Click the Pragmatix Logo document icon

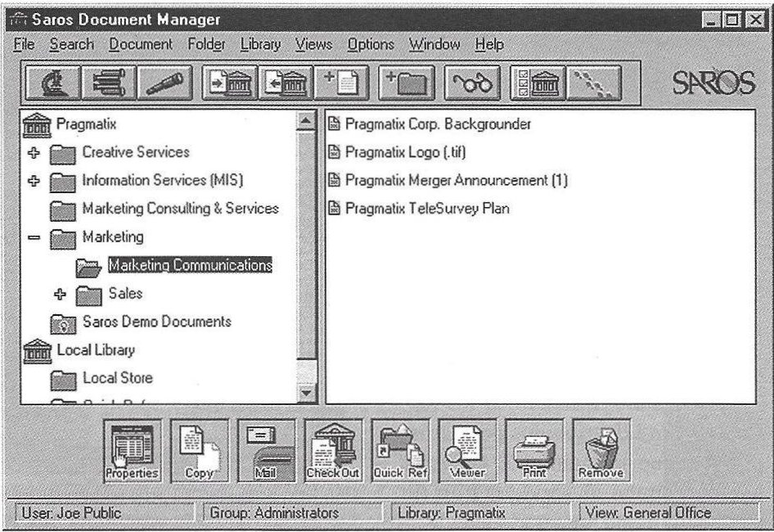click(334, 152)
